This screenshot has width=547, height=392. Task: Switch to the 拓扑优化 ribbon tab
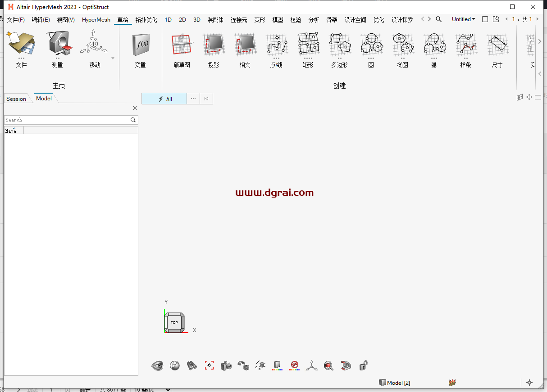click(x=146, y=20)
